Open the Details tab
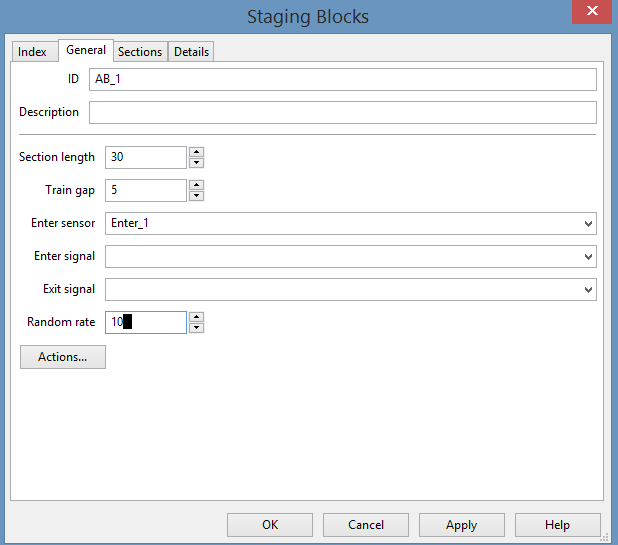 point(191,52)
